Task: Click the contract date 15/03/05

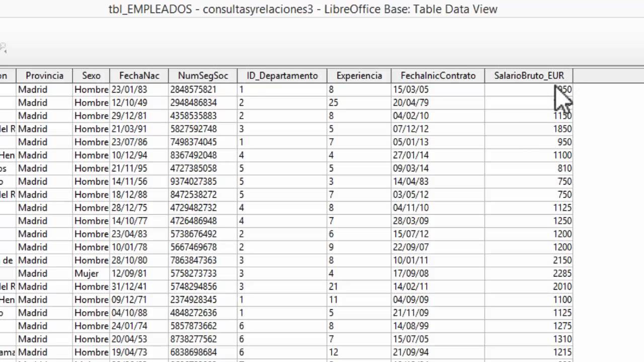Action: 438,89
